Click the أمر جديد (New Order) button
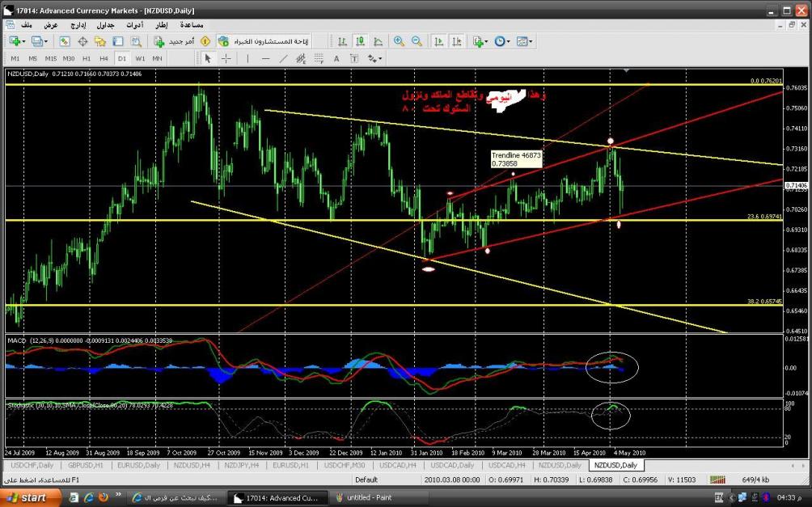 coord(172,41)
